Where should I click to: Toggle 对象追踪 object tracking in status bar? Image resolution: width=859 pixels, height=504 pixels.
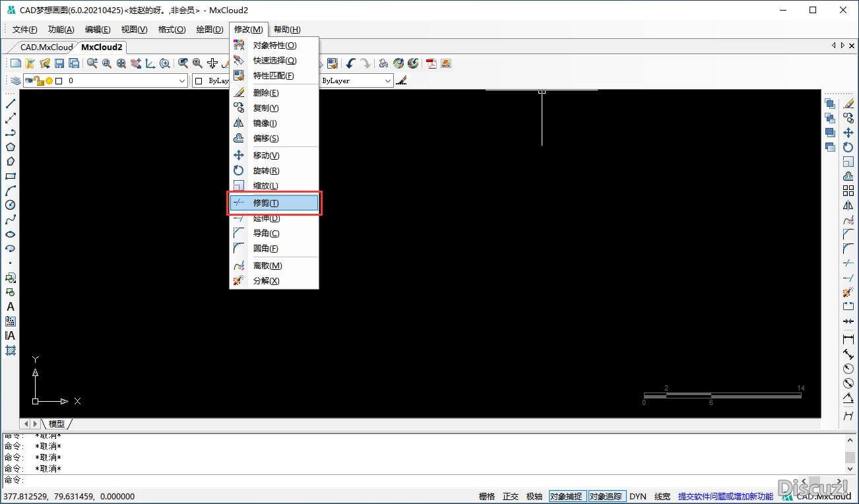607,497
